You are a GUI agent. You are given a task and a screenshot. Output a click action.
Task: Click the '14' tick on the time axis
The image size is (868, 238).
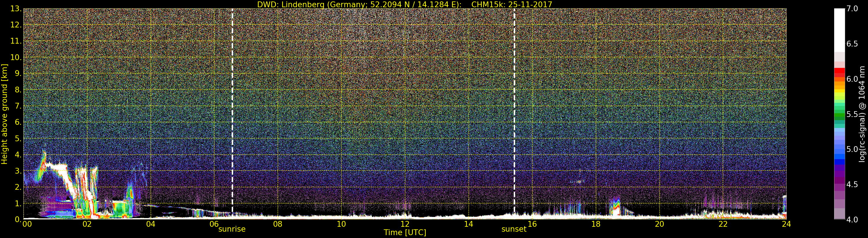coord(468,224)
